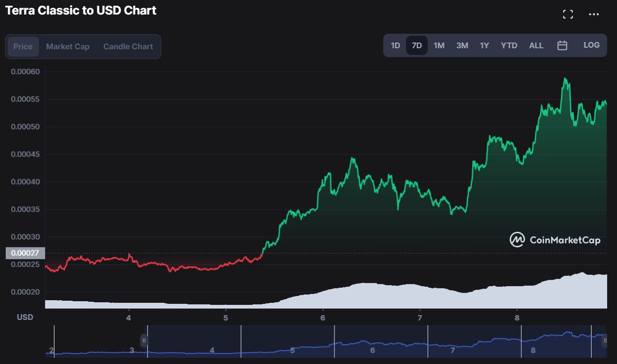Select the YTD time range
Image resolution: width=617 pixels, height=364 pixels.
pos(509,46)
